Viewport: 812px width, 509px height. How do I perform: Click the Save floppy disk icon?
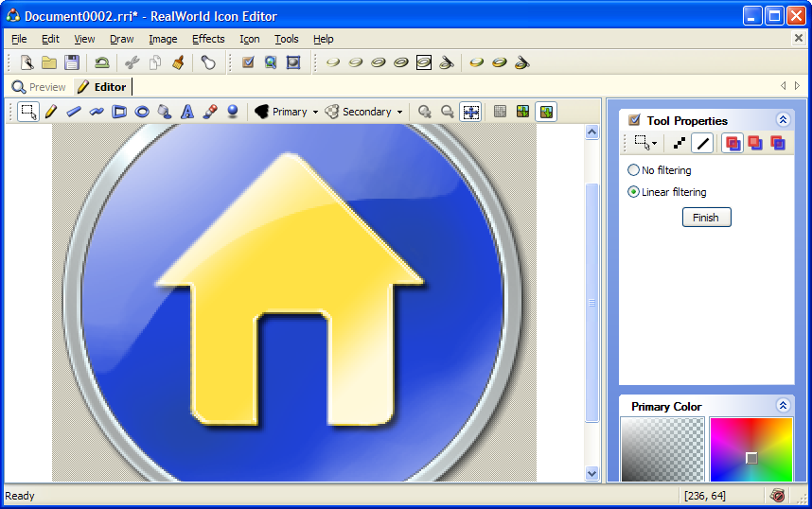click(x=72, y=62)
